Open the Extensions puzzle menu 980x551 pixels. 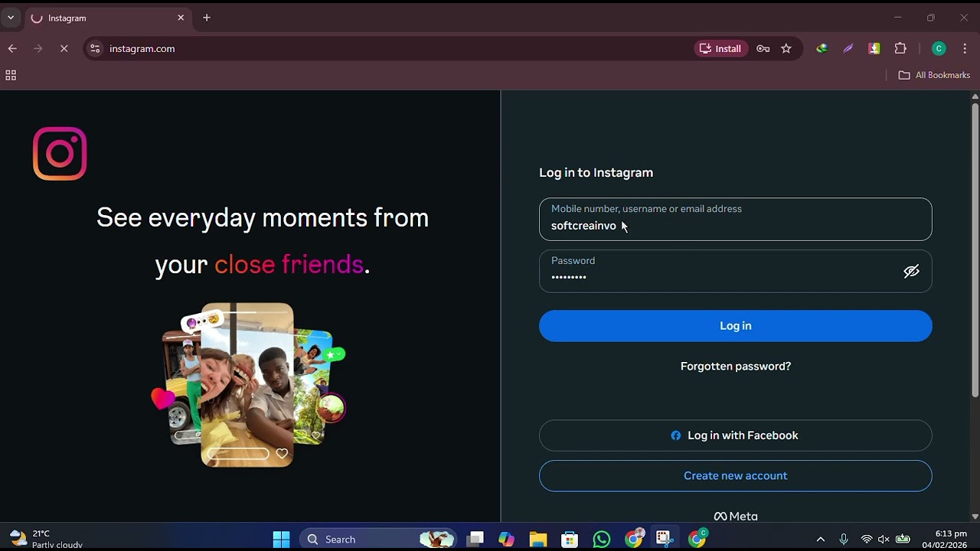[900, 48]
